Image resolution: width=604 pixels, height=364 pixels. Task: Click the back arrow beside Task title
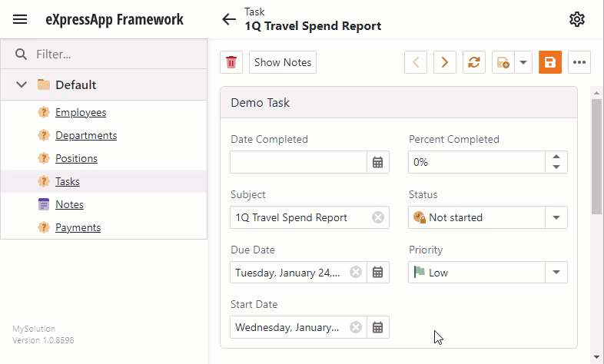click(x=229, y=19)
